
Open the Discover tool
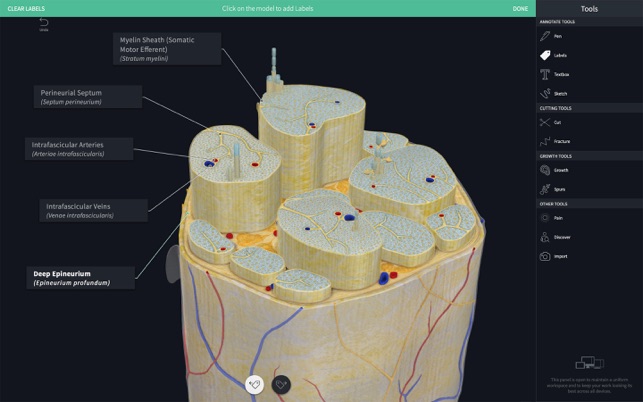(x=561, y=237)
